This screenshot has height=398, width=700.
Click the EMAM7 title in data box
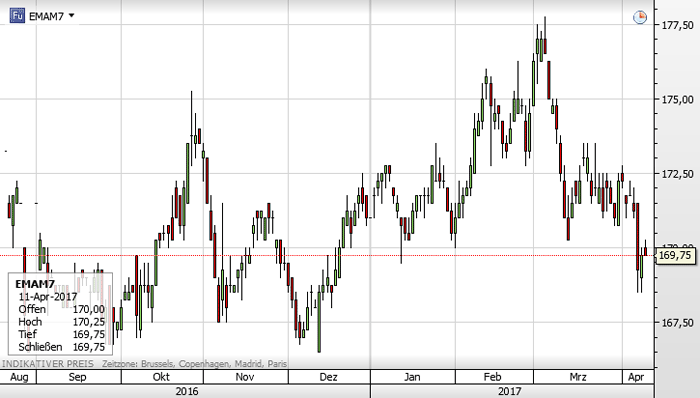[35, 284]
